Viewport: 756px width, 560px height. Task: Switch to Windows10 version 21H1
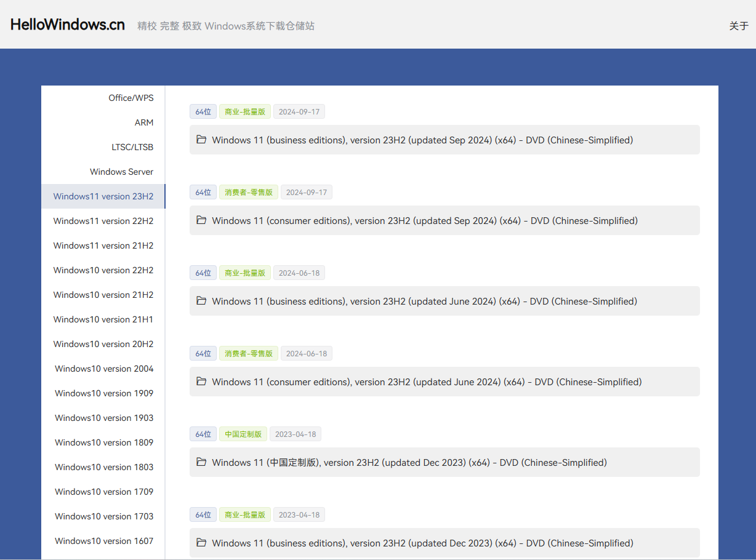103,319
